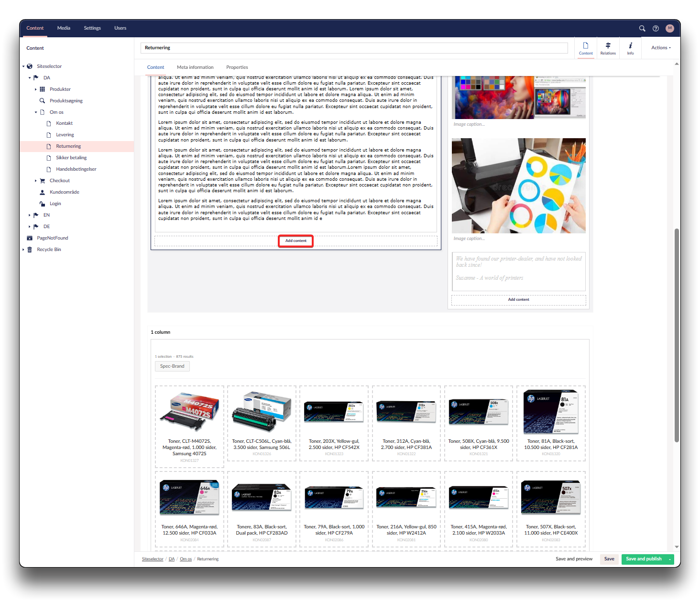Open the Relations panel icon

point(608,48)
